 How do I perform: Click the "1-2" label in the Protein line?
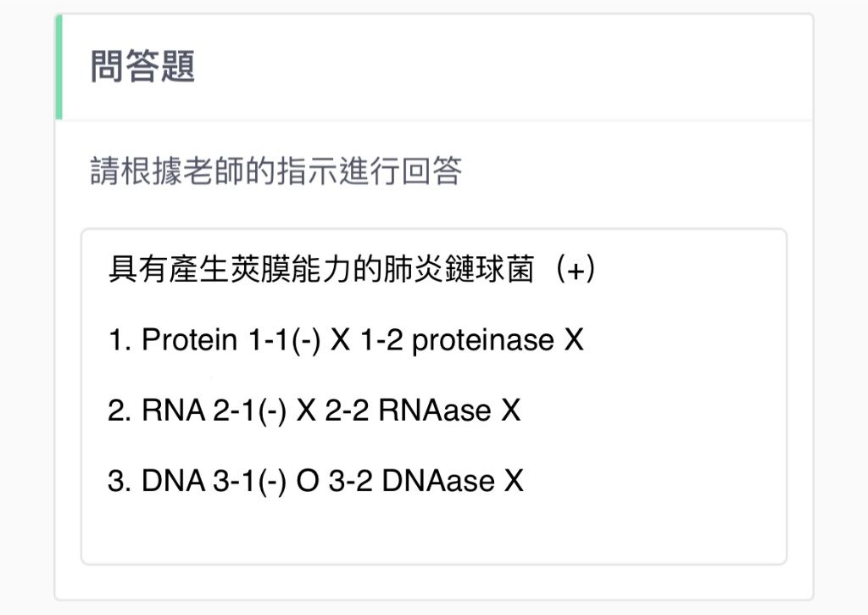click(381, 339)
